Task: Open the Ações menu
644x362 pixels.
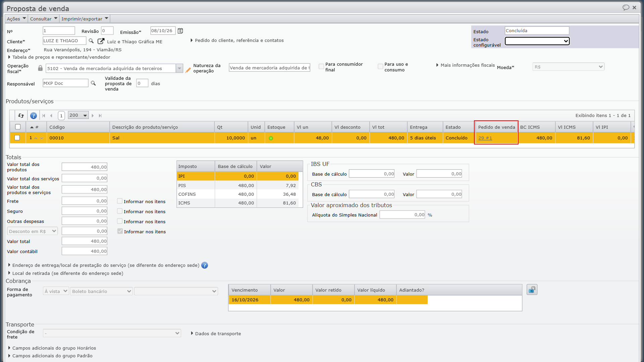Action: [16, 19]
